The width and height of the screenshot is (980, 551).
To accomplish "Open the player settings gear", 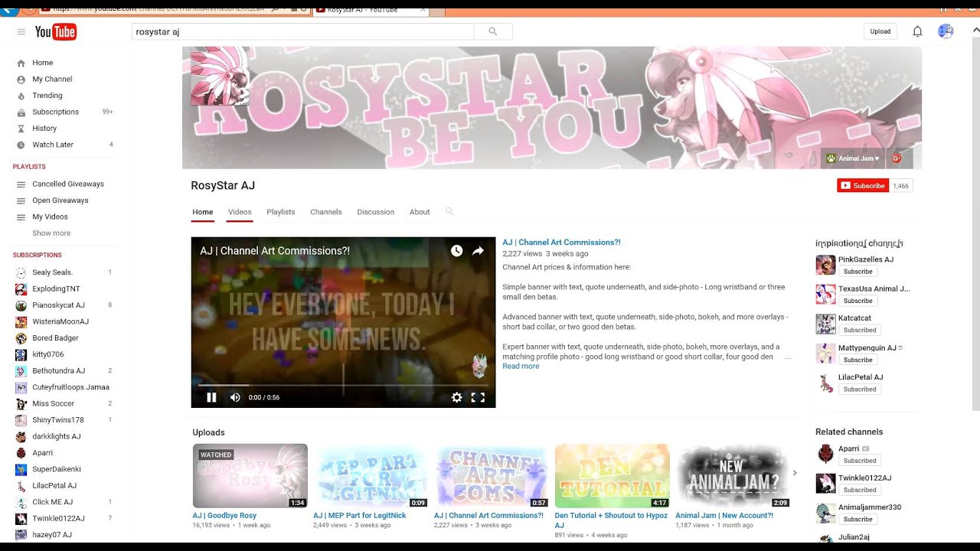I will coord(457,397).
